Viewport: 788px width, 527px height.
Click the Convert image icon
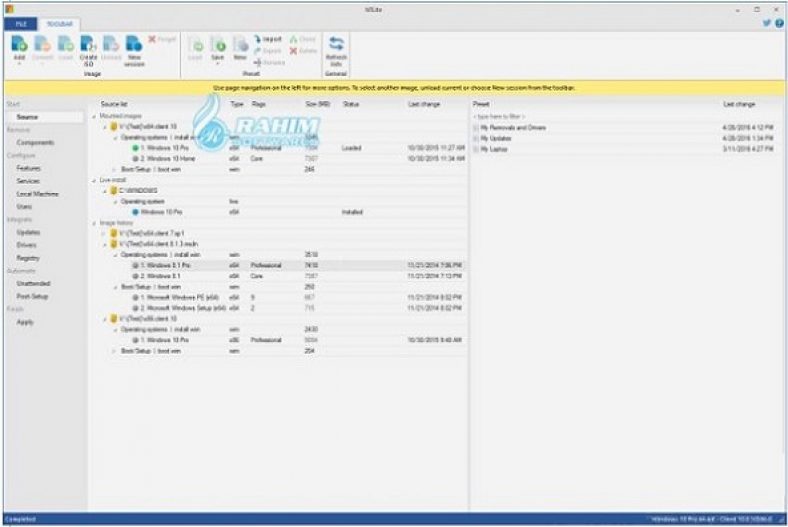point(42,44)
